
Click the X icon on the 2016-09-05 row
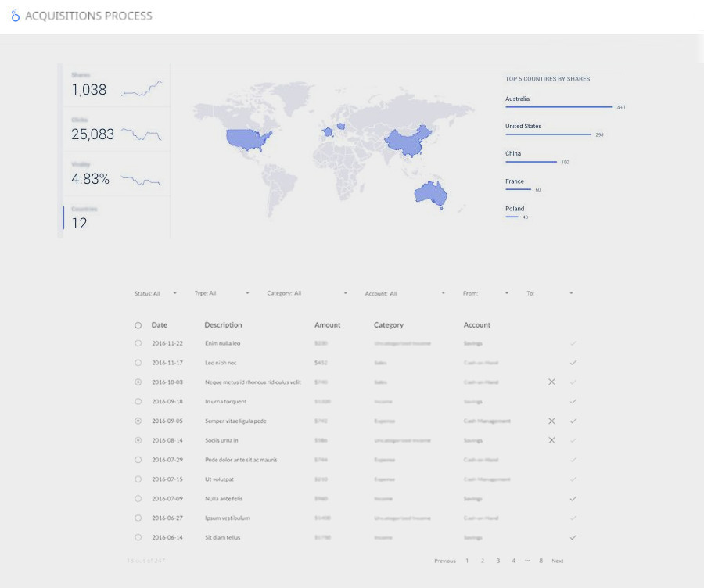[x=551, y=421]
